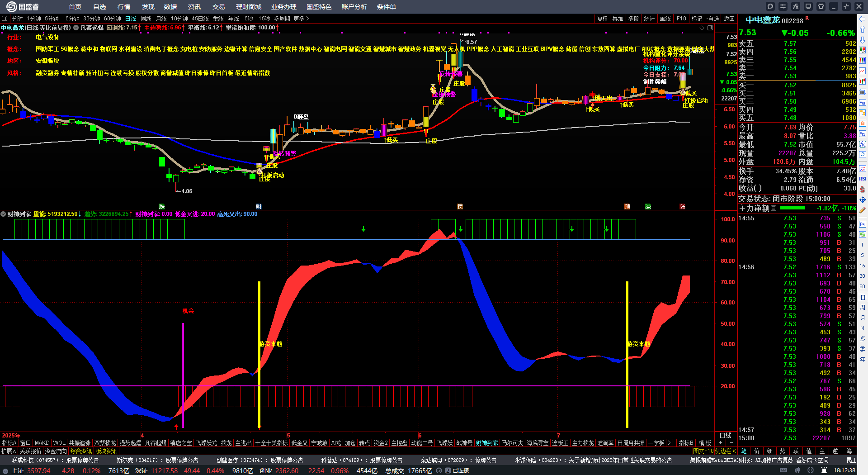Image resolution: width=868 pixels, height=475 pixels.
Task: Open the chat message icon in title bar
Action: [770, 6]
